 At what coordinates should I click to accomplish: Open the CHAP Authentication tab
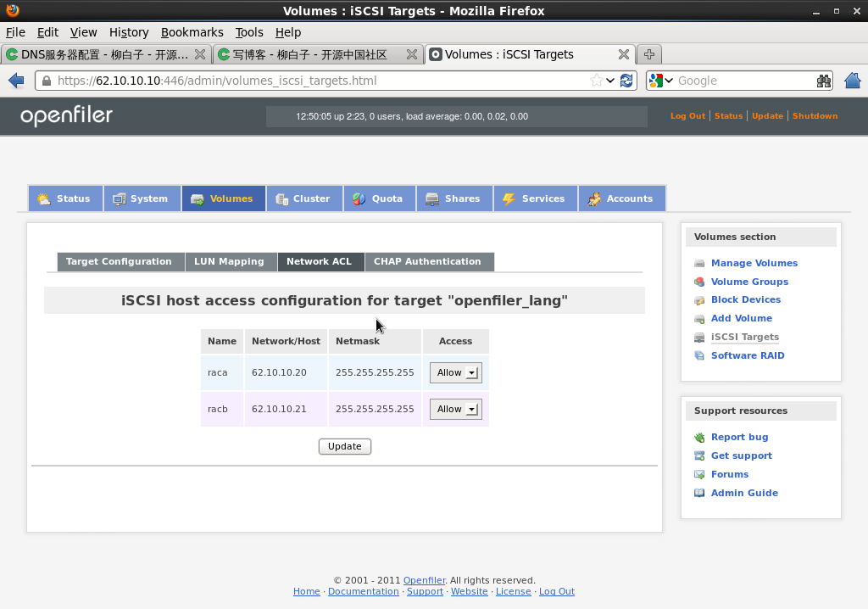tap(427, 261)
